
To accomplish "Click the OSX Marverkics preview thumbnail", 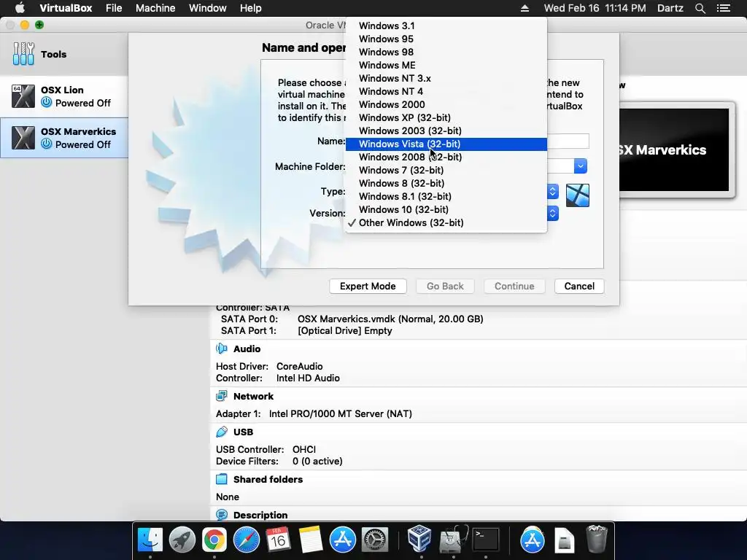I will pos(674,149).
